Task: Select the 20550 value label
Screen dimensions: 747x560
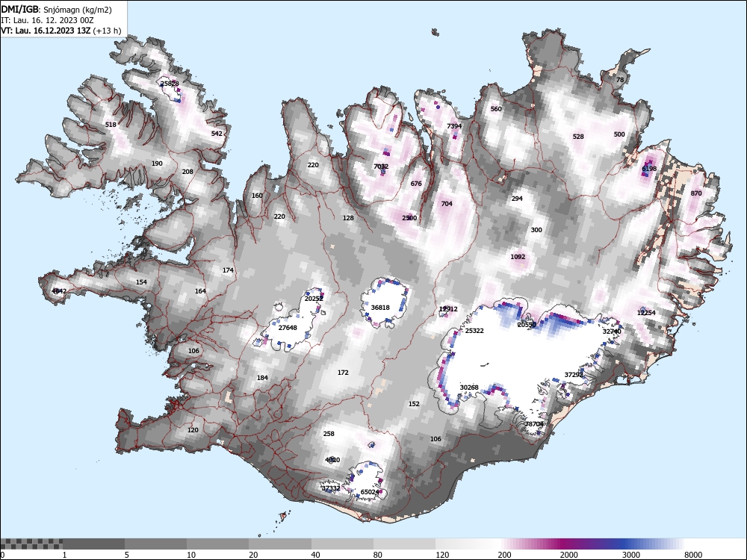Action: 527,325
